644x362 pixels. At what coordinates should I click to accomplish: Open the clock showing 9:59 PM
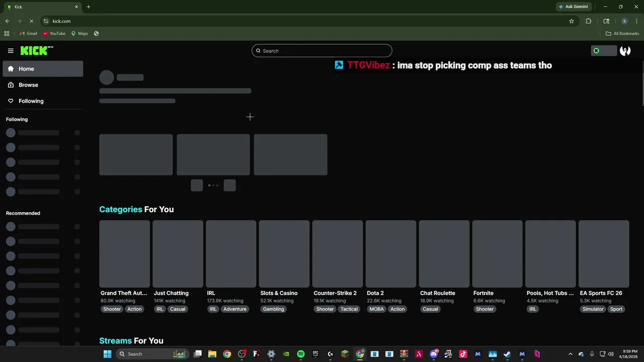(629, 354)
